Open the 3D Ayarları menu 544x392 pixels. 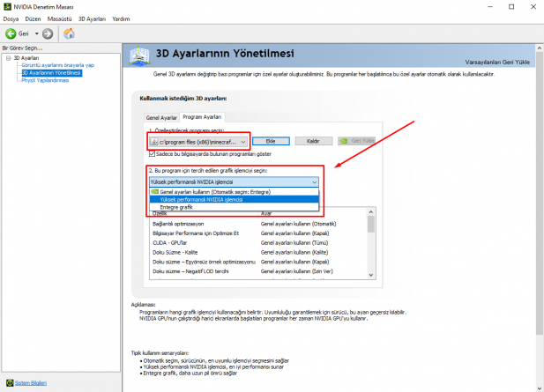click(x=92, y=19)
